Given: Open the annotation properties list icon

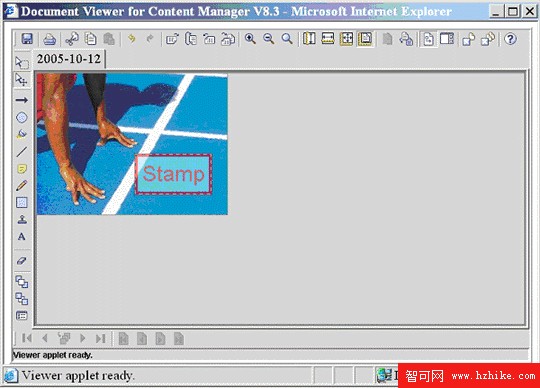Looking at the screenshot, I should pyautogui.click(x=22, y=315).
